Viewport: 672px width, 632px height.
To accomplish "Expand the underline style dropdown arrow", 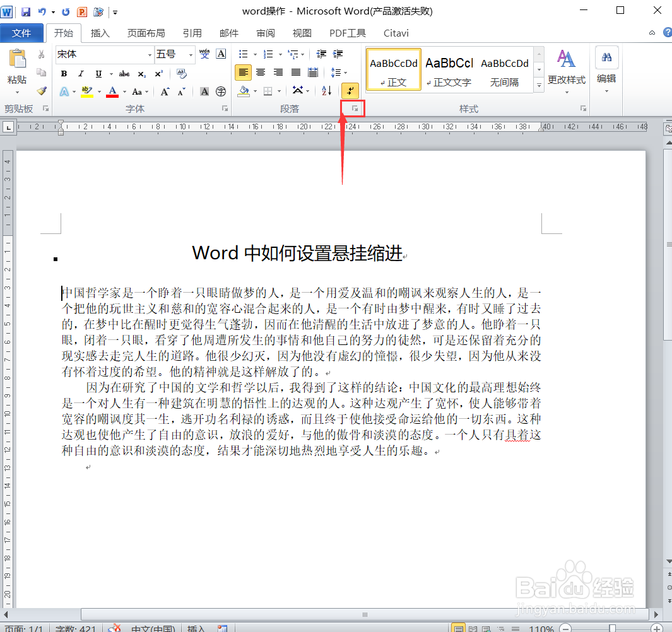I will 111,74.
